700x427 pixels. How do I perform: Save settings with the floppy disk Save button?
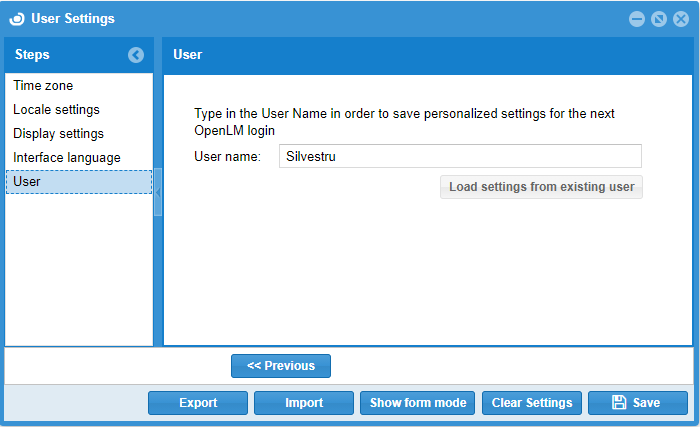coord(637,403)
